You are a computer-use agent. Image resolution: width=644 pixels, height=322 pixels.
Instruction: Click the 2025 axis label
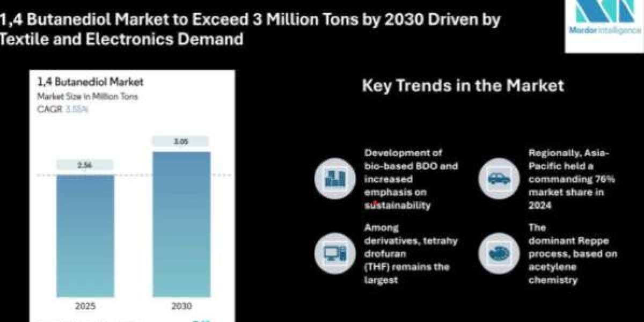pos(85,306)
